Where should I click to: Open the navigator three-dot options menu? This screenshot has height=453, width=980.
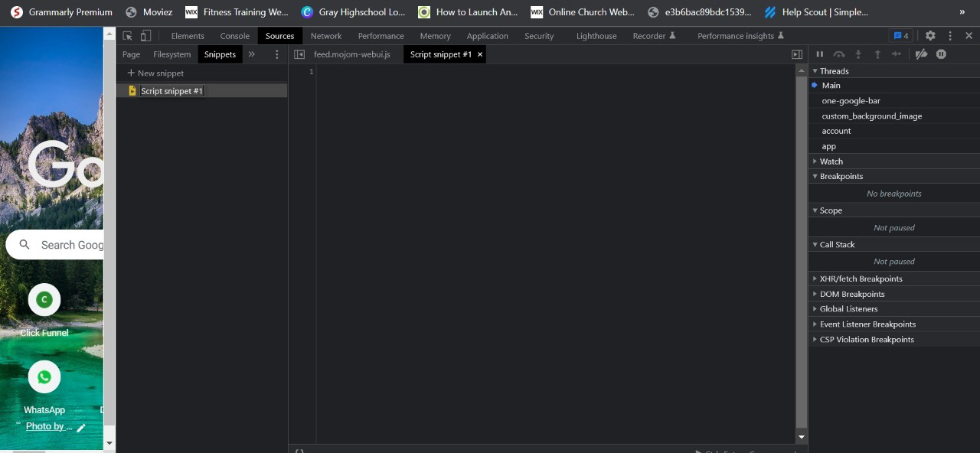pyautogui.click(x=277, y=54)
